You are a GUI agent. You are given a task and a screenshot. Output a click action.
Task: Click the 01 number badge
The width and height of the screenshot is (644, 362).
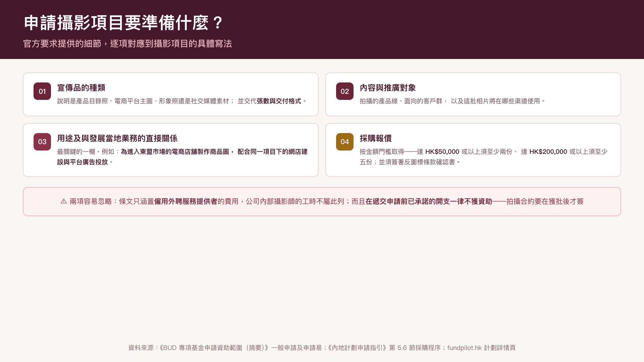(42, 91)
